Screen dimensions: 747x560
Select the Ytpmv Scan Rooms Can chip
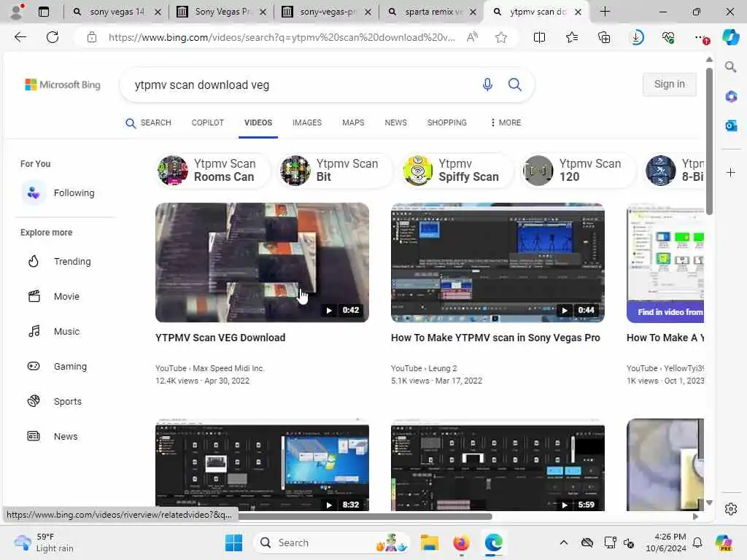point(213,170)
